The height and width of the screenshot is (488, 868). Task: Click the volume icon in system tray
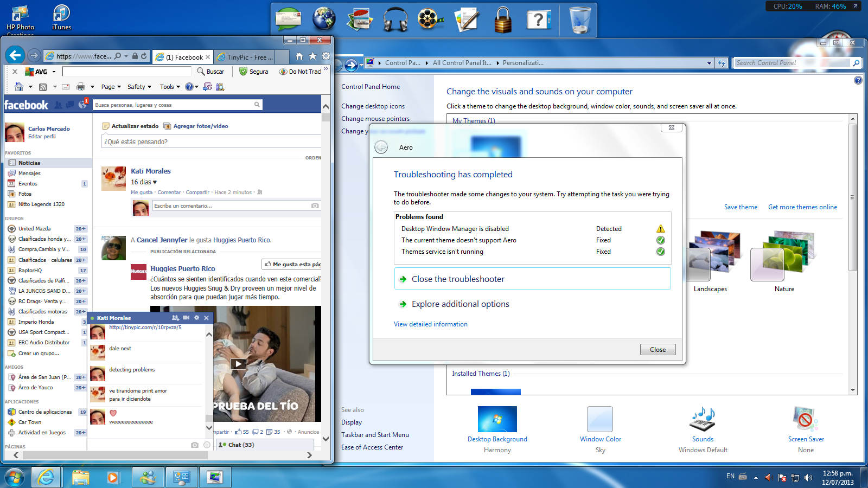pos(808,478)
